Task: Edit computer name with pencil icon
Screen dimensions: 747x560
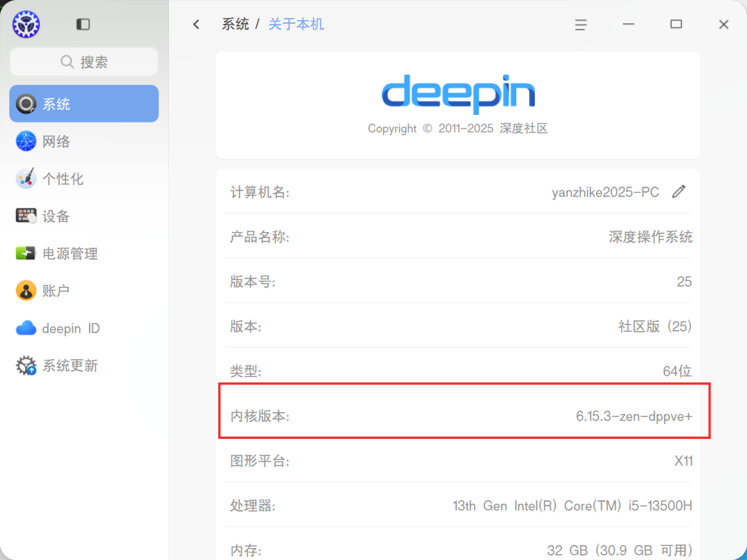Action: tap(679, 191)
